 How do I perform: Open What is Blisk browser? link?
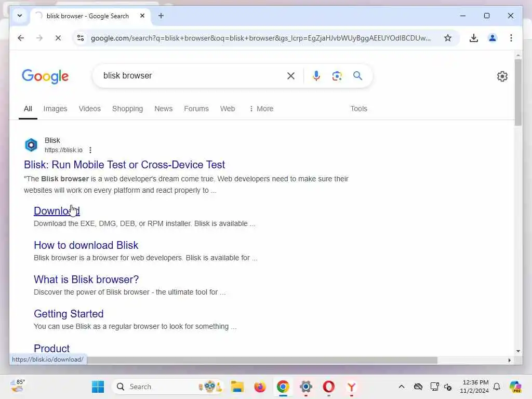(86, 279)
